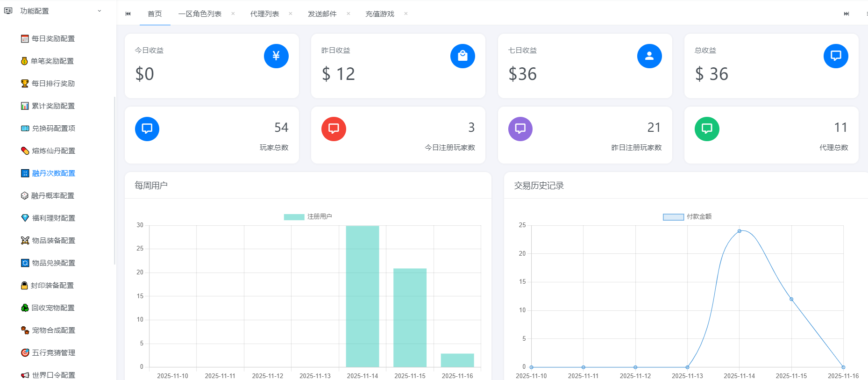The height and width of the screenshot is (380, 868).
Task: Open 融丹次数配置 in the sidebar
Action: coord(53,173)
